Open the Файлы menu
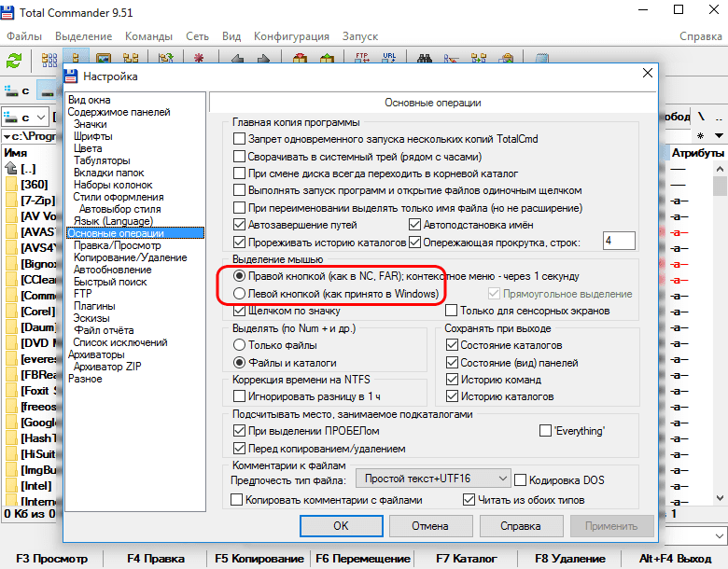 [x=24, y=36]
